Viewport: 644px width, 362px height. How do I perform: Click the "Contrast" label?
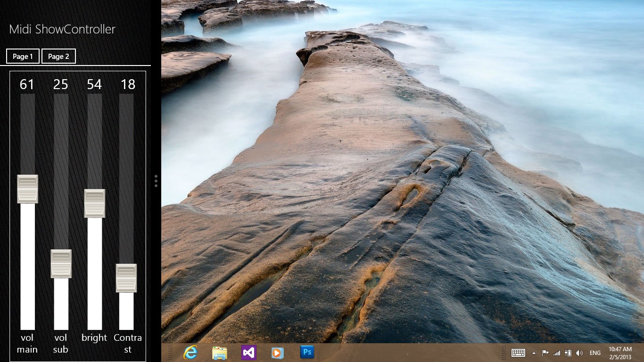[x=128, y=344]
